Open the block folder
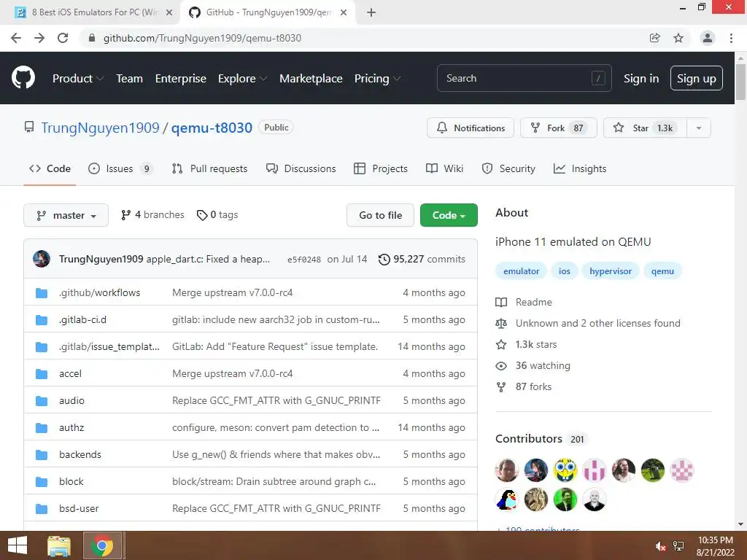This screenshot has width=747, height=560. click(71, 481)
